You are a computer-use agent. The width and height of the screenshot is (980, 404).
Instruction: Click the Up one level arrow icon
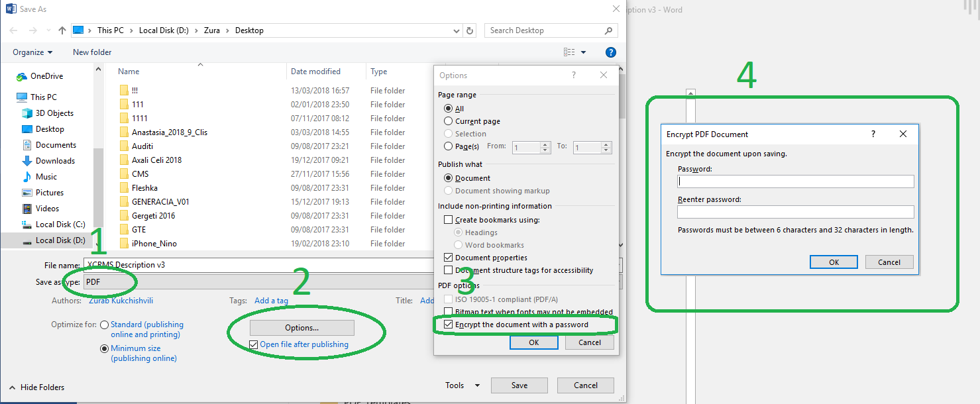62,30
